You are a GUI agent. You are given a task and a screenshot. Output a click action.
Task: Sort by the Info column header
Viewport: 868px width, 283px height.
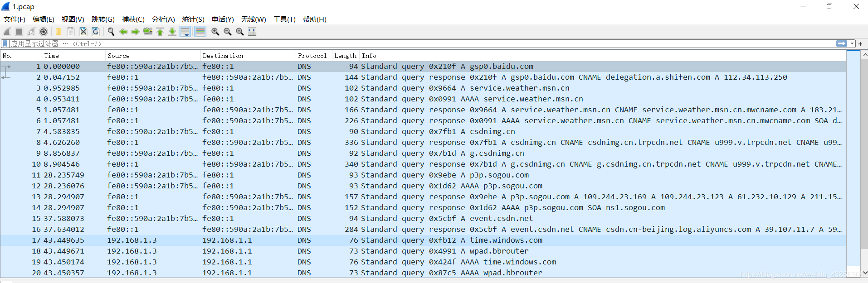point(603,56)
